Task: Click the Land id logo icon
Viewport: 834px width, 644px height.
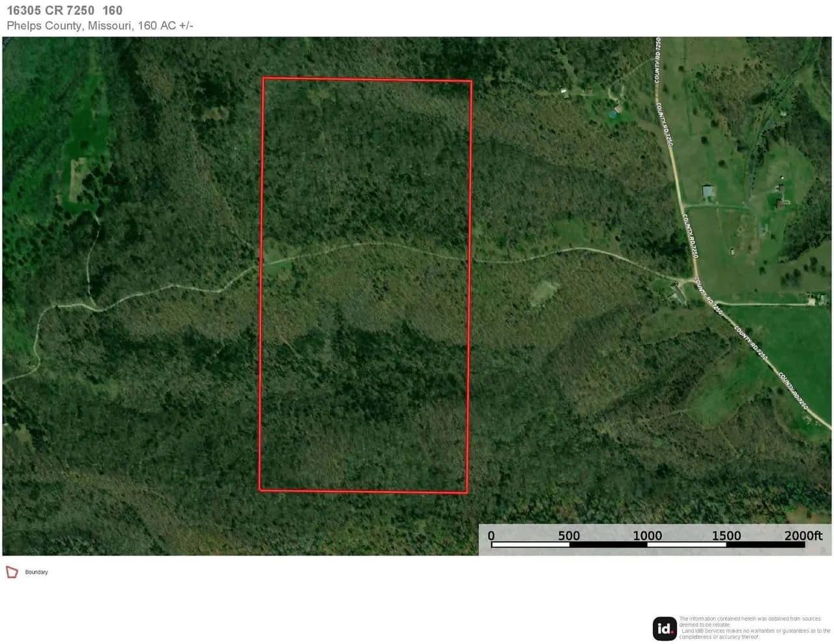Action: click(x=665, y=628)
